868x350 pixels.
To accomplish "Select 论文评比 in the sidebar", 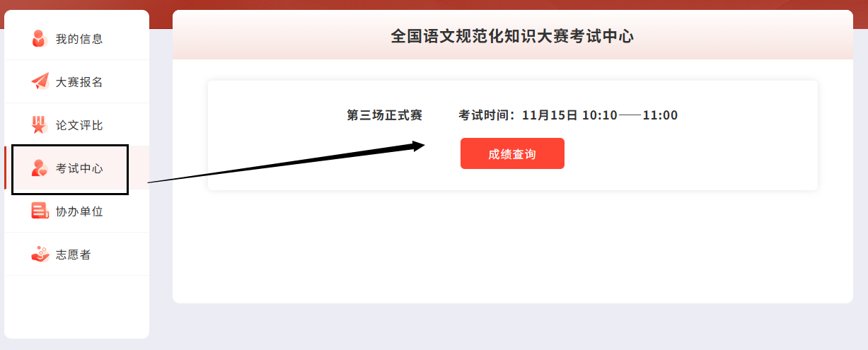I will click(x=77, y=124).
